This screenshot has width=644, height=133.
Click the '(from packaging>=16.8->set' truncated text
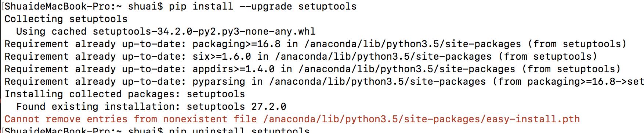[568, 82]
